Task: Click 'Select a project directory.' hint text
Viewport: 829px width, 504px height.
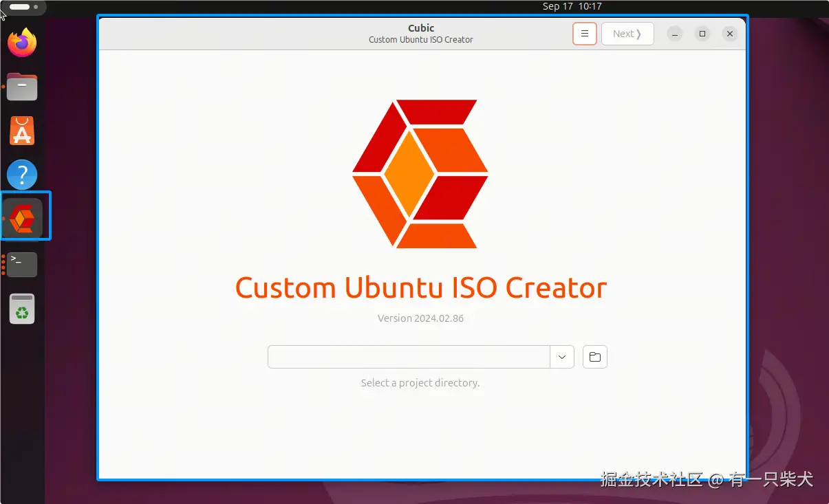Action: tap(420, 383)
